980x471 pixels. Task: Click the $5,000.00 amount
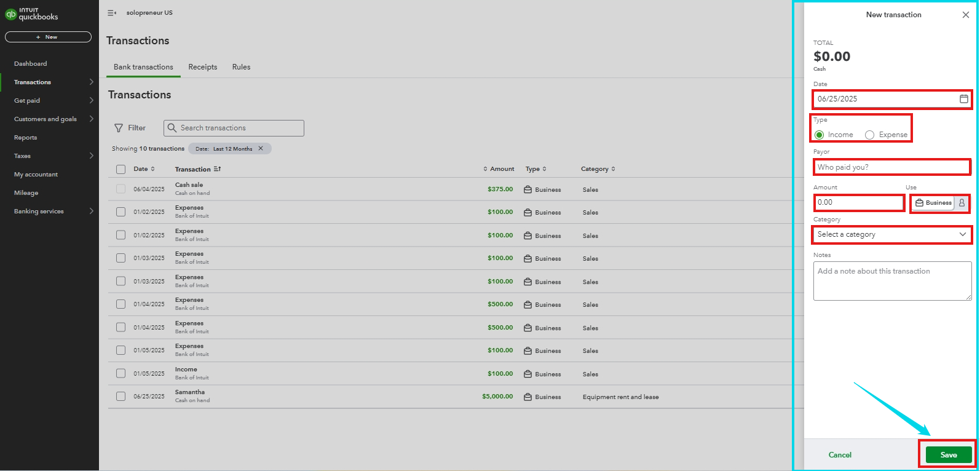click(497, 397)
